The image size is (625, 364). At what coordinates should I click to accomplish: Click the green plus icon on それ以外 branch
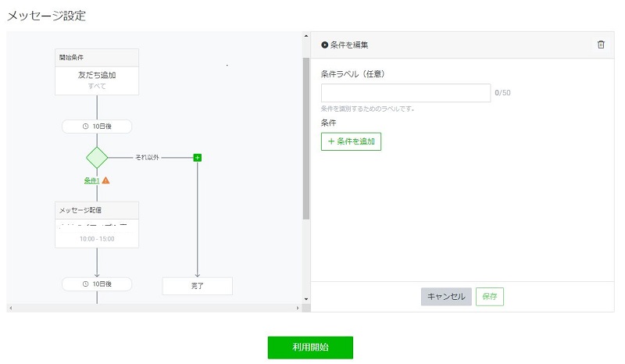point(198,157)
